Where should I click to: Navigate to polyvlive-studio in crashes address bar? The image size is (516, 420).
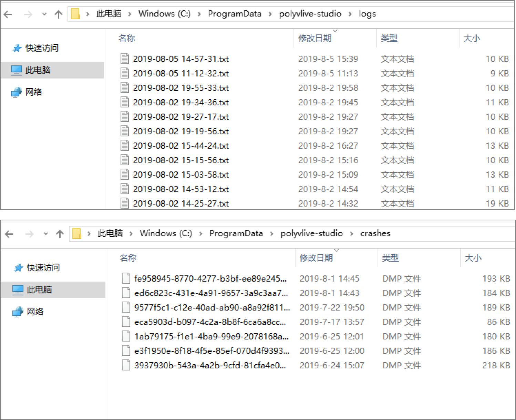311,233
